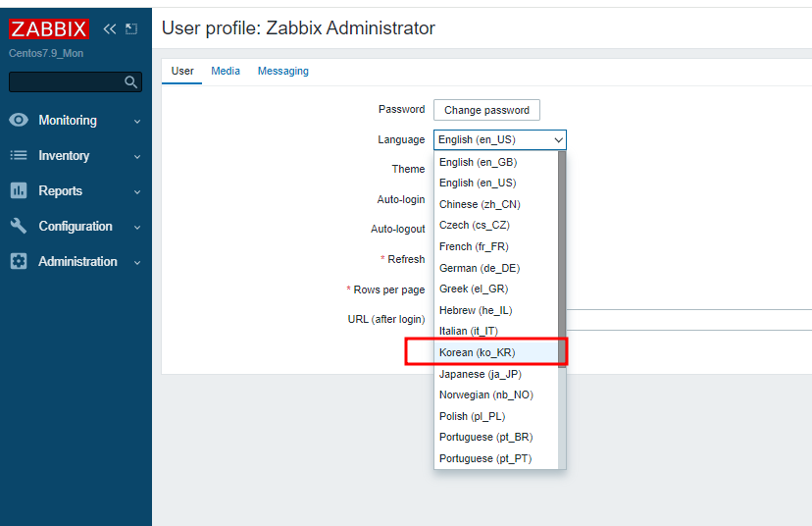Click the Change password button
The height and width of the screenshot is (526, 812).
[486, 110]
